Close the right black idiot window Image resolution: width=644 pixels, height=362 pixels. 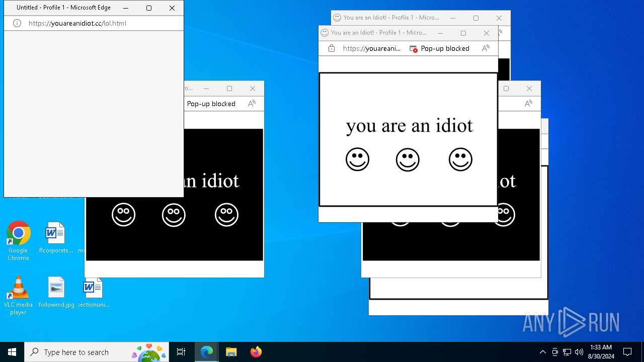pos(529,88)
